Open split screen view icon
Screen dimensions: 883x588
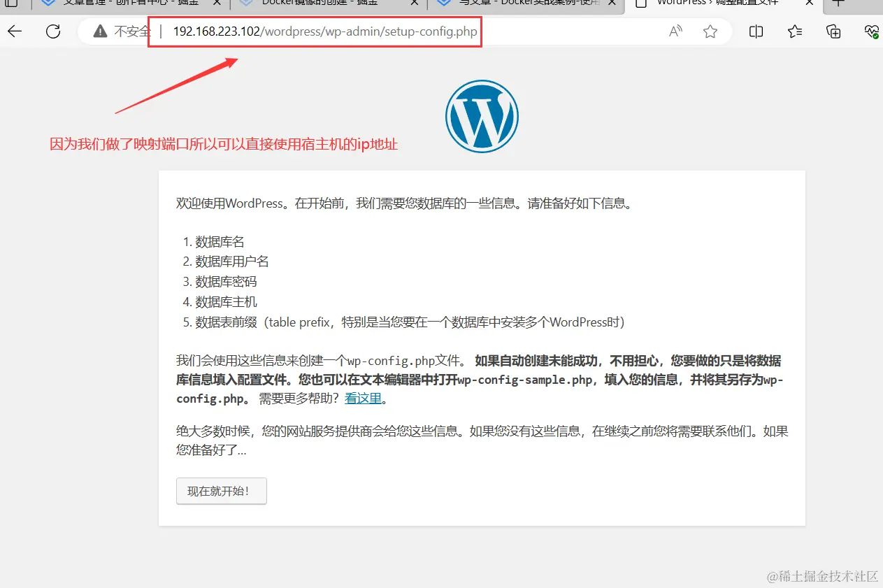756,31
